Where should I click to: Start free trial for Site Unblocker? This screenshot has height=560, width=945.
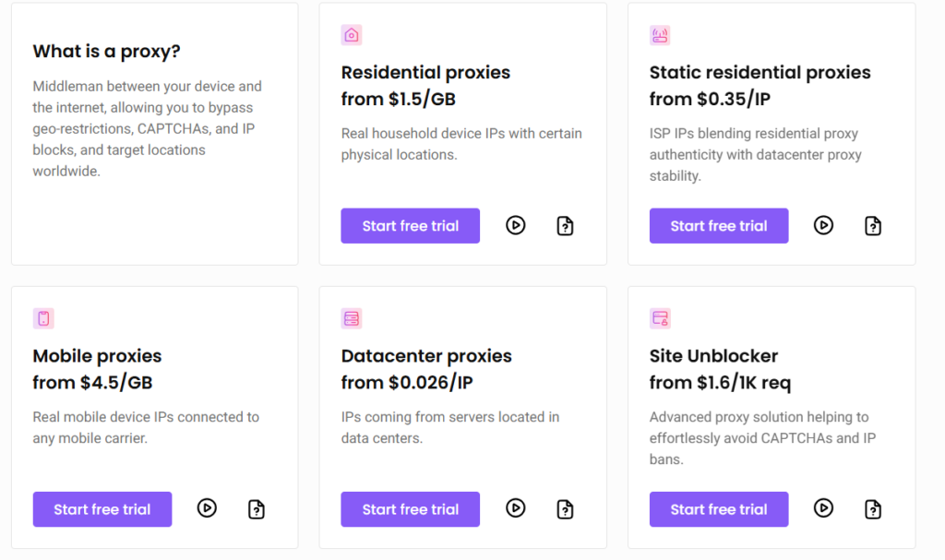click(718, 508)
